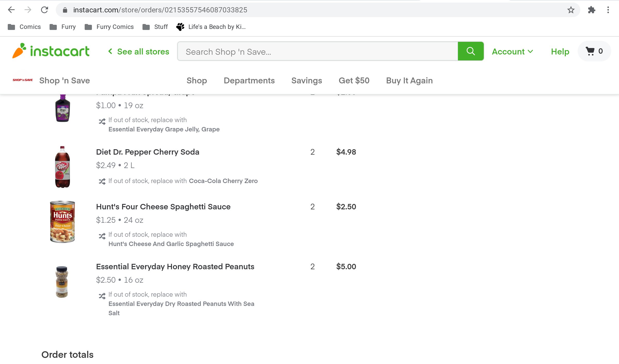Image resolution: width=619 pixels, height=364 pixels.
Task: Click the $2.50 • 16 oz unit price
Action: coord(120,280)
